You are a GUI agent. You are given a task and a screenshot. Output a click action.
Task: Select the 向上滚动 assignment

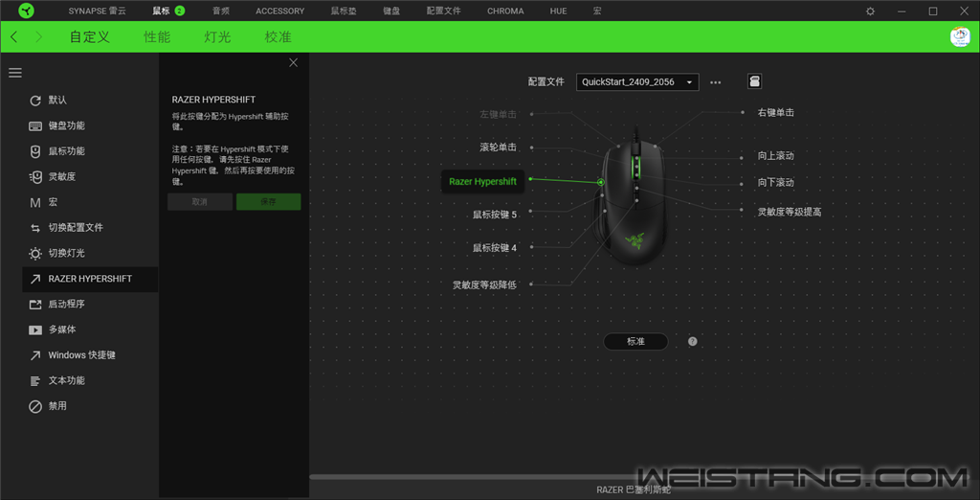pyautogui.click(x=775, y=156)
